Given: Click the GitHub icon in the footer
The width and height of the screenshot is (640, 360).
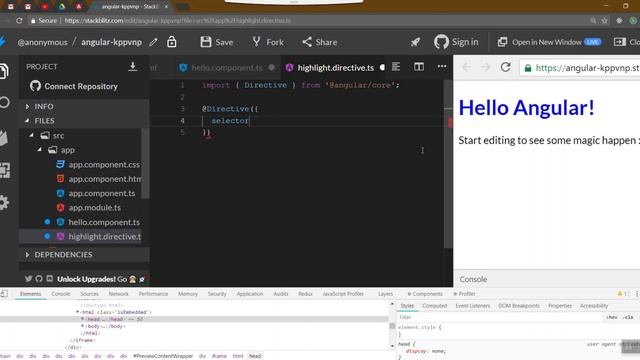Looking at the screenshot, I should point(39,279).
